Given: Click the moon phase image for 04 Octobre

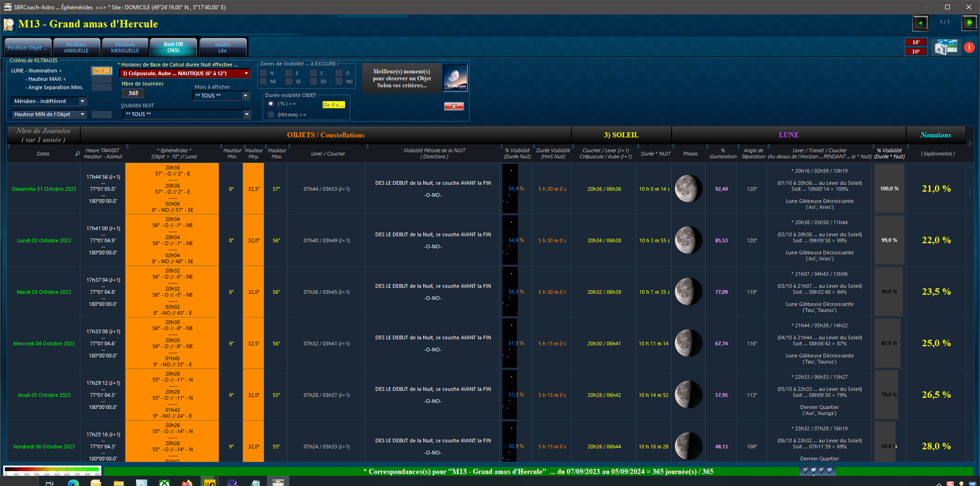Looking at the screenshot, I should click(x=689, y=344).
